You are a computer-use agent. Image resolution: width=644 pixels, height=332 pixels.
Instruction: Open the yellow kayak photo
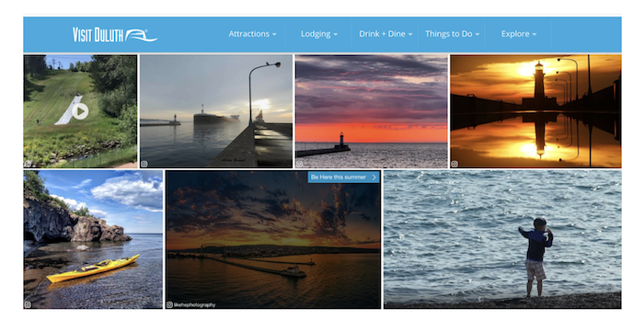(x=93, y=240)
